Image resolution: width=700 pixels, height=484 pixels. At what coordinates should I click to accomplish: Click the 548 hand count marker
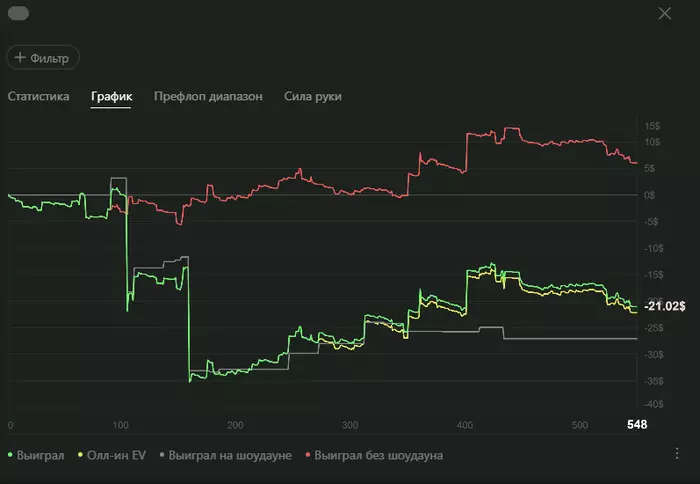point(637,424)
